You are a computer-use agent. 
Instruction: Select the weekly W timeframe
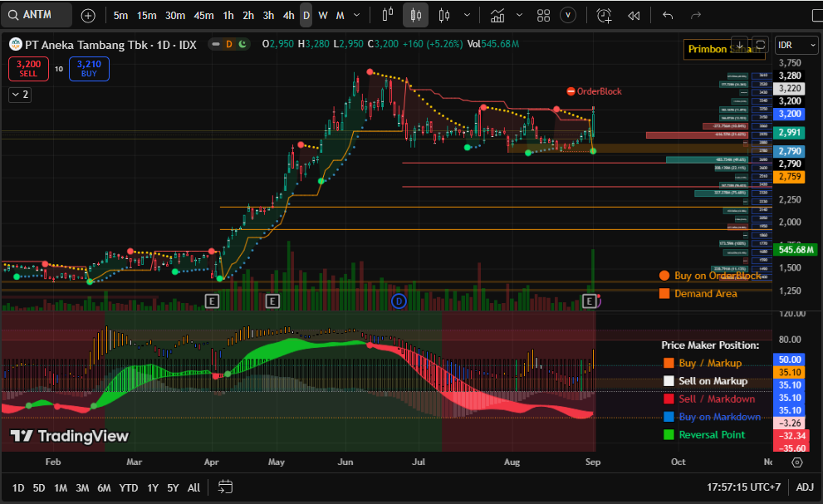[x=323, y=16]
